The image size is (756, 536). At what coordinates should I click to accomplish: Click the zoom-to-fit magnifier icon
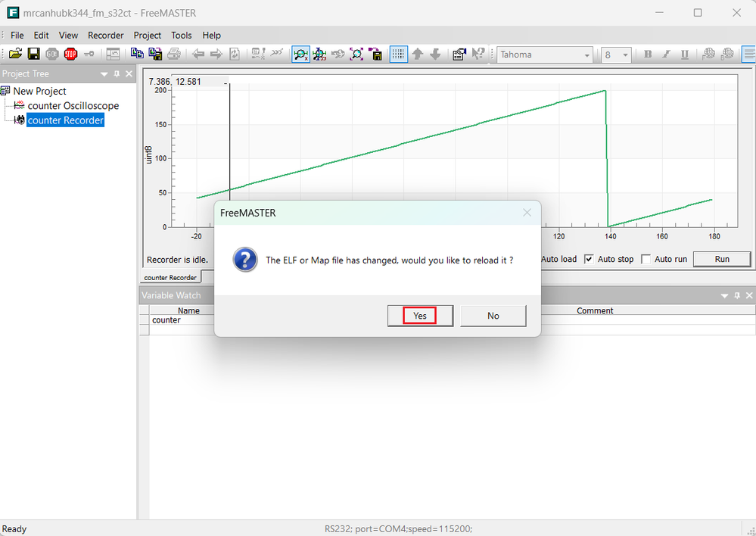pyautogui.click(x=356, y=54)
